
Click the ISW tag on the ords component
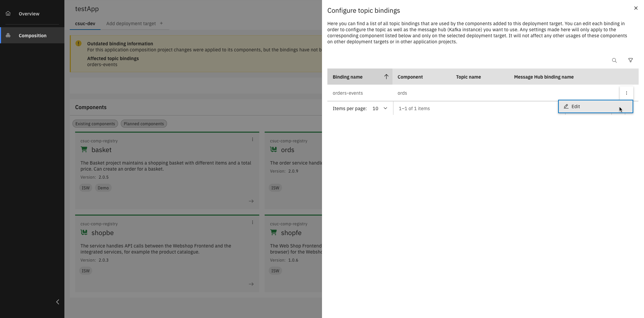275,188
